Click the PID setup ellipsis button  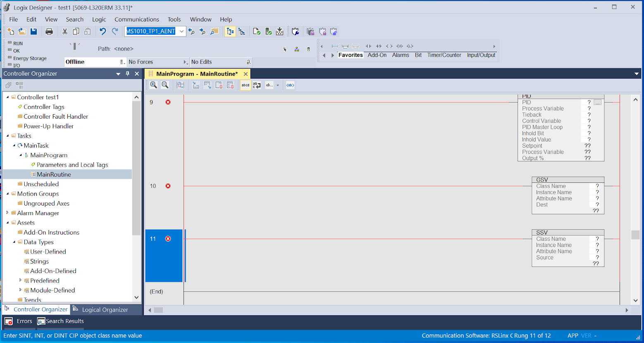coord(598,102)
